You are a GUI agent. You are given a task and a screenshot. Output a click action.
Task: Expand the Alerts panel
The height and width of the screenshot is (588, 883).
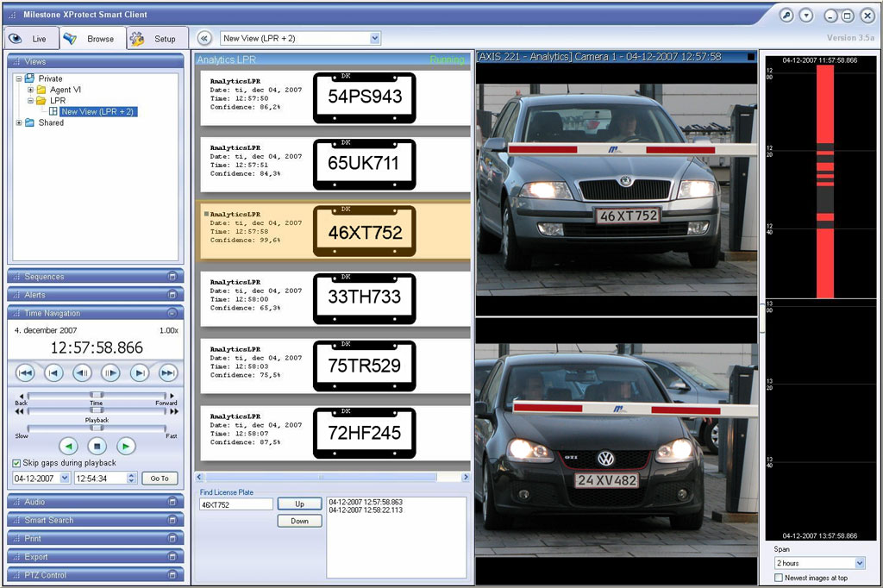coord(172,295)
